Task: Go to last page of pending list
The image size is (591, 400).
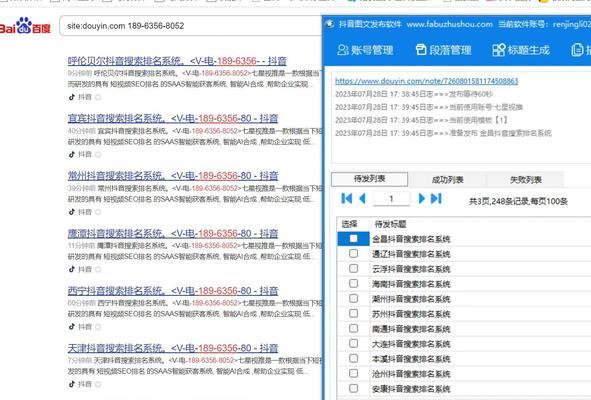Action: 436,198
